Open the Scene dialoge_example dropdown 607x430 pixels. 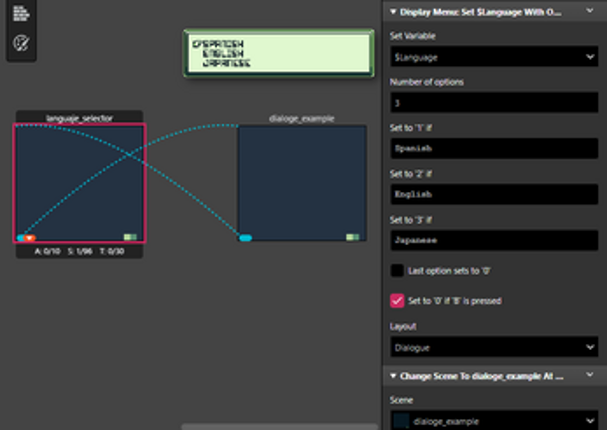coord(494,421)
